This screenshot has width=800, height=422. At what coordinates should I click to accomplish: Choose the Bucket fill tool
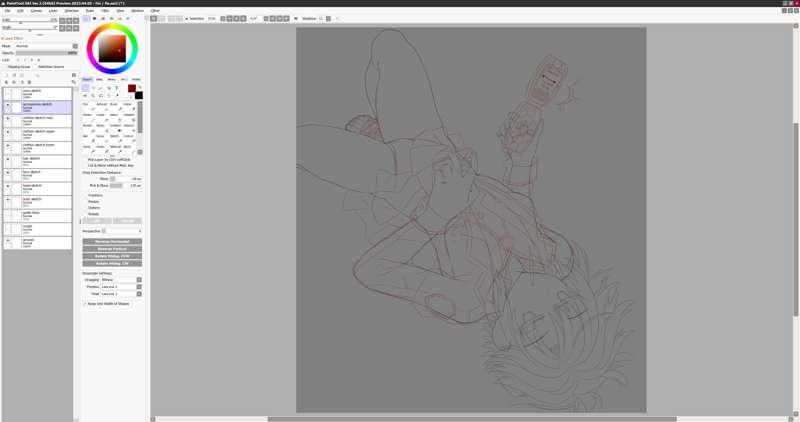pyautogui.click(x=88, y=128)
